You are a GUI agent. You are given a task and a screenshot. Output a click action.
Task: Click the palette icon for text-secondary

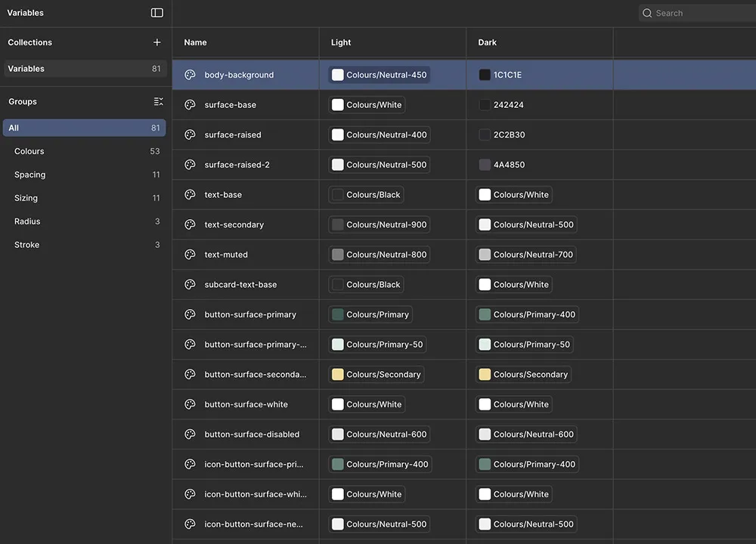point(190,224)
